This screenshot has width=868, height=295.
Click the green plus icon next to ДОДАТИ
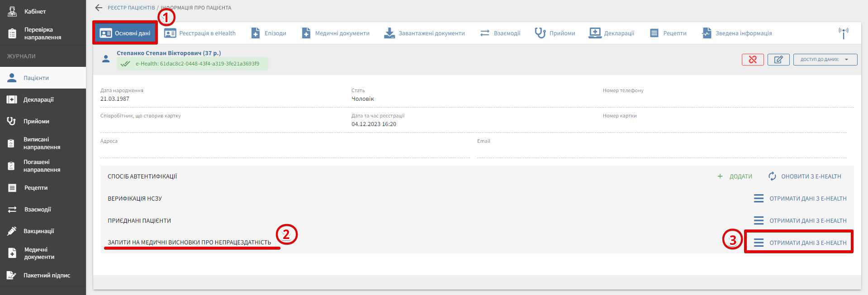[720, 177]
